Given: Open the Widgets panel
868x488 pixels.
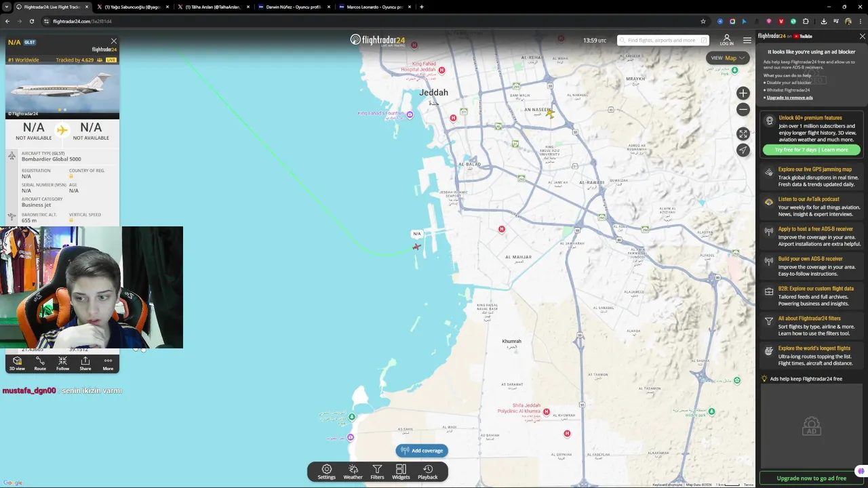Looking at the screenshot, I should point(401,472).
